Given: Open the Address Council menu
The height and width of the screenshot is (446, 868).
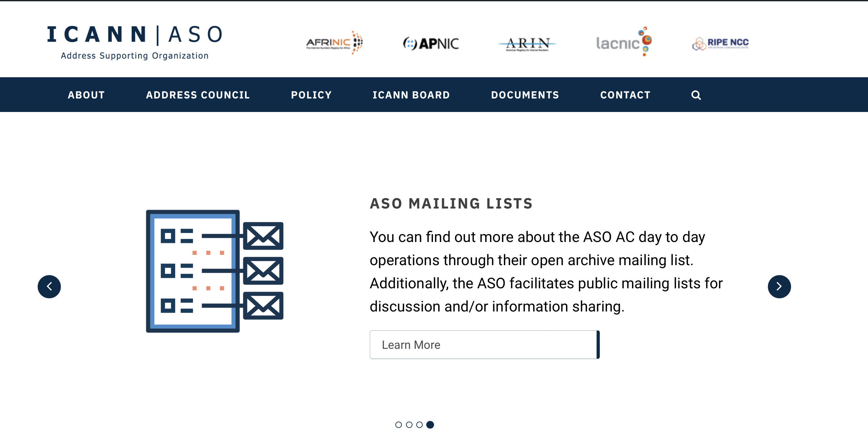Looking at the screenshot, I should coord(198,95).
